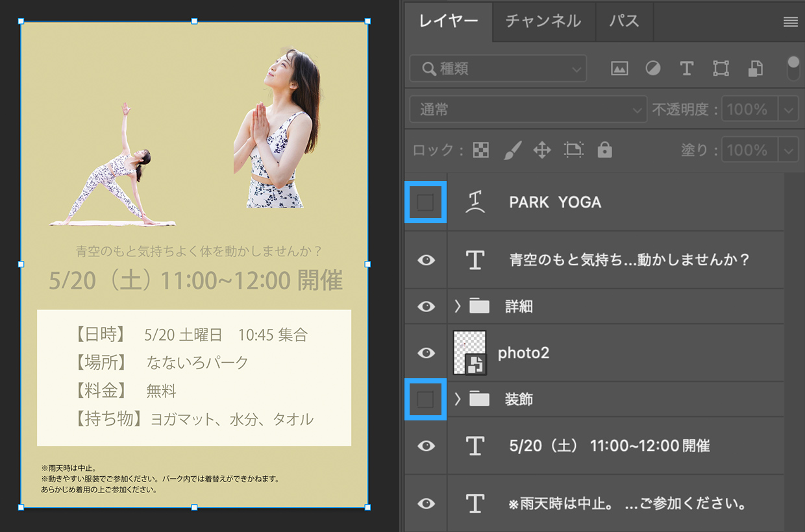The image size is (805, 532).
Task: Lock image pixels brush icon
Action: [x=512, y=151]
